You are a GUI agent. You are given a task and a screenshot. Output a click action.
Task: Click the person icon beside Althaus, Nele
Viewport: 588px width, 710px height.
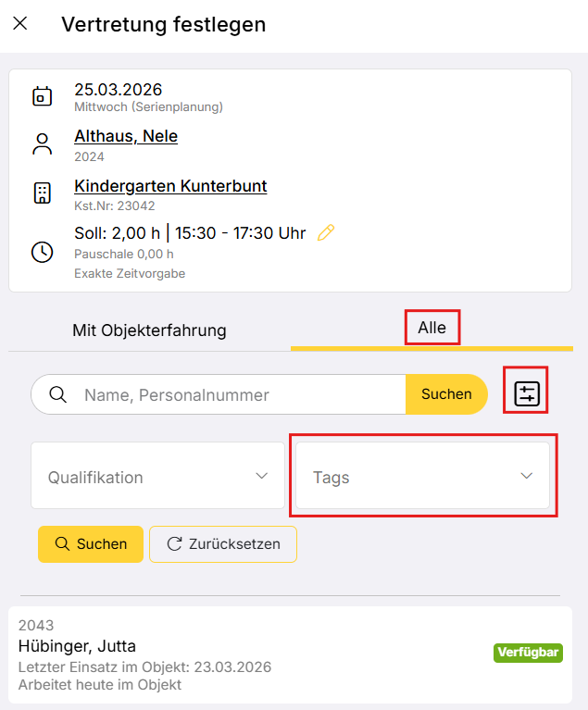(42, 144)
